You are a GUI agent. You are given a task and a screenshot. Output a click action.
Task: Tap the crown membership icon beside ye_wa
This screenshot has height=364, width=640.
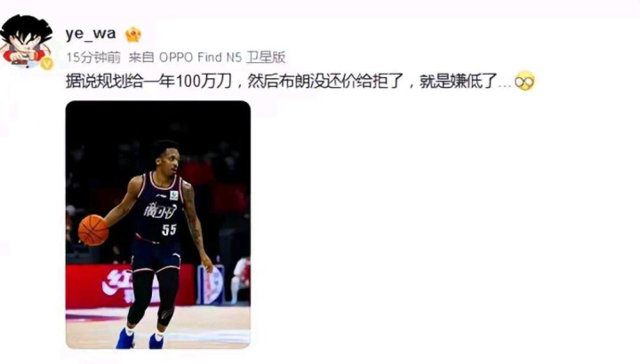coord(133,35)
